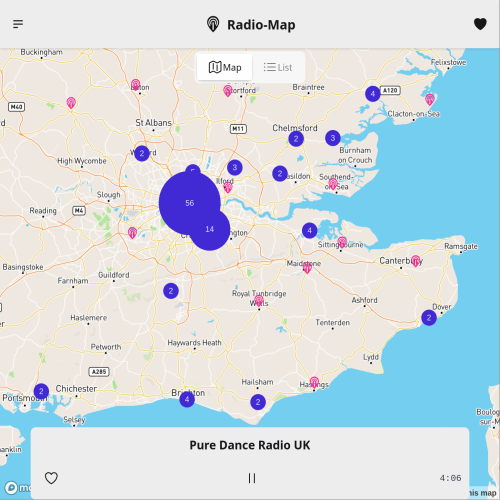
Task: Select the radio station pin near Clacton-on-Sea
Action: [x=430, y=99]
